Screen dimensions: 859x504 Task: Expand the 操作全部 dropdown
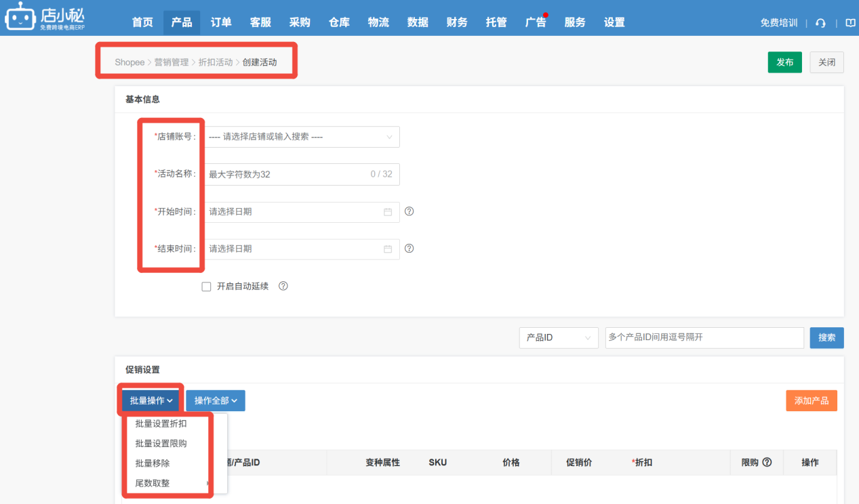pos(216,400)
